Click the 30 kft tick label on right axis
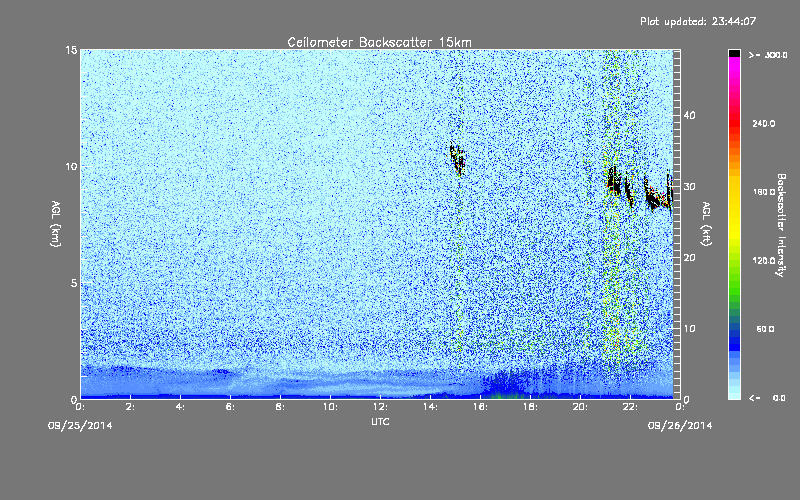Screen dimensions: 800x500 click(x=689, y=186)
